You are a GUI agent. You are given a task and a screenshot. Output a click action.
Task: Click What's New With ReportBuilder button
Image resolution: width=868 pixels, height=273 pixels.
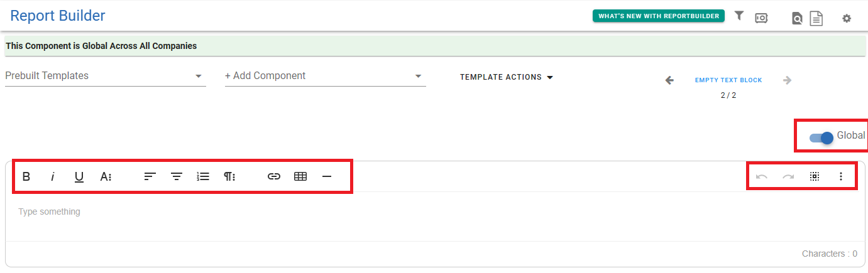click(x=659, y=16)
